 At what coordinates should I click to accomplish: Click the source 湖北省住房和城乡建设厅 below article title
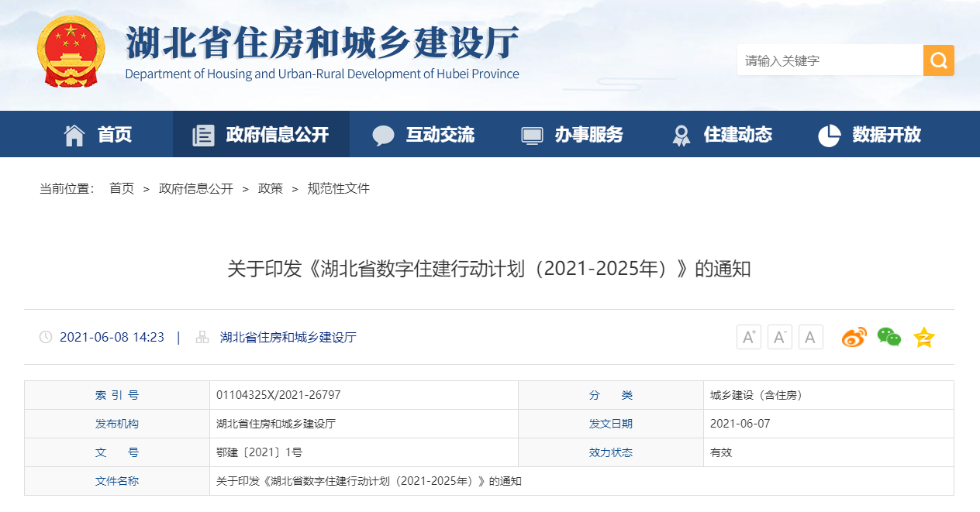tap(288, 337)
